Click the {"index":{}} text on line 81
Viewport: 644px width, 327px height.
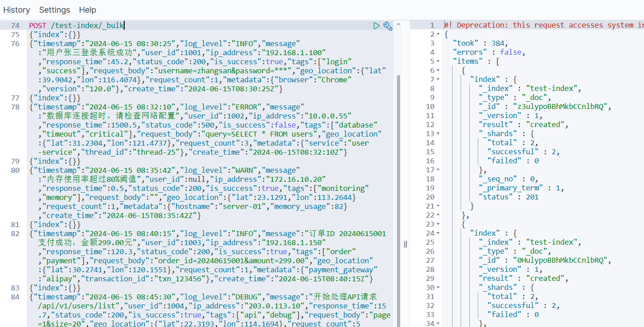55,224
